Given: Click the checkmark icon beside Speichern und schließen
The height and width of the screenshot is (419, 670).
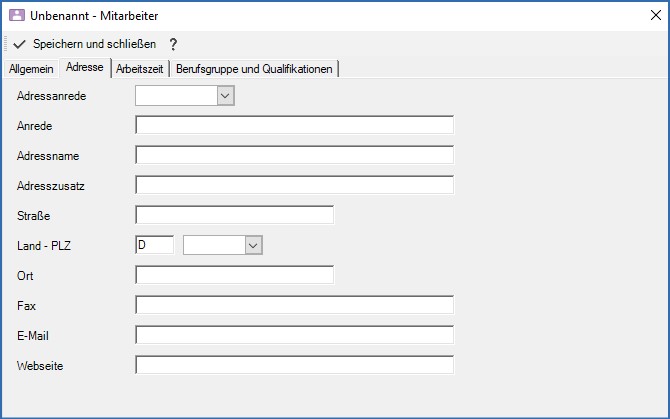Looking at the screenshot, I should [20, 44].
